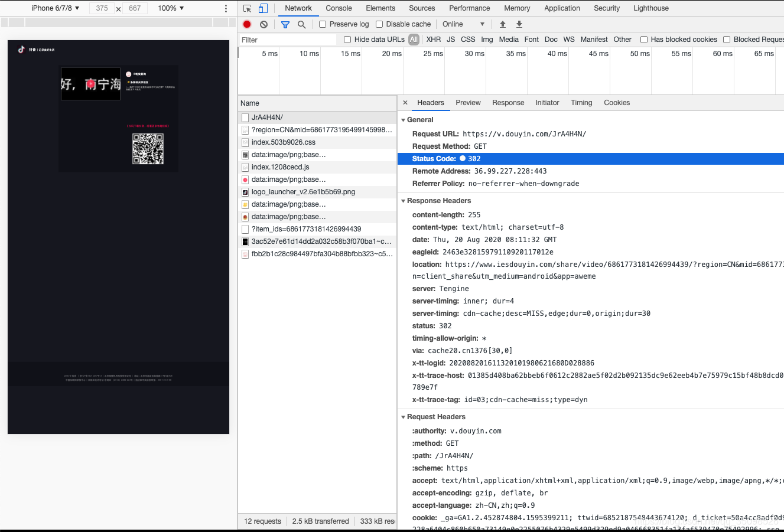Image resolution: width=784 pixels, height=532 pixels.
Task: Switch to the Performance tab
Action: point(469,8)
